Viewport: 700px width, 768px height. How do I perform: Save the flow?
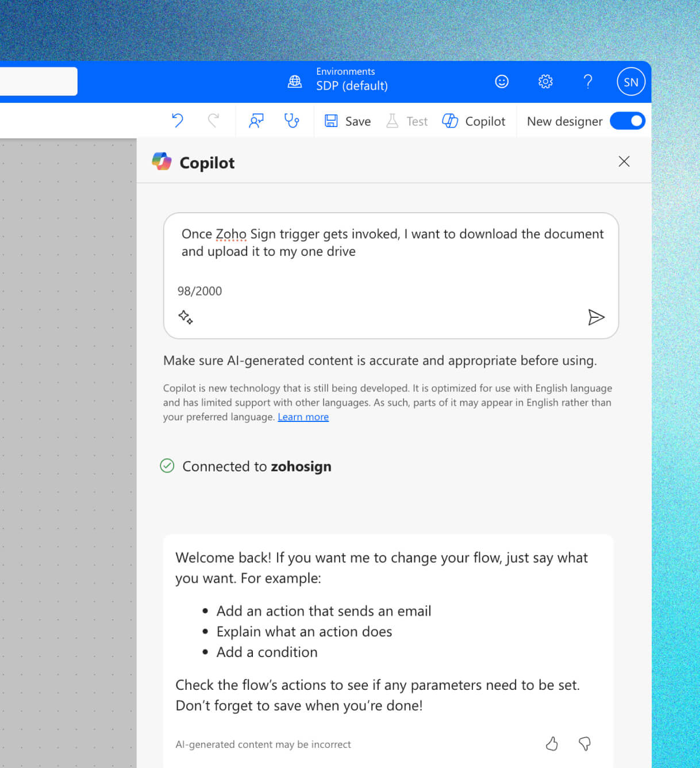click(x=348, y=121)
